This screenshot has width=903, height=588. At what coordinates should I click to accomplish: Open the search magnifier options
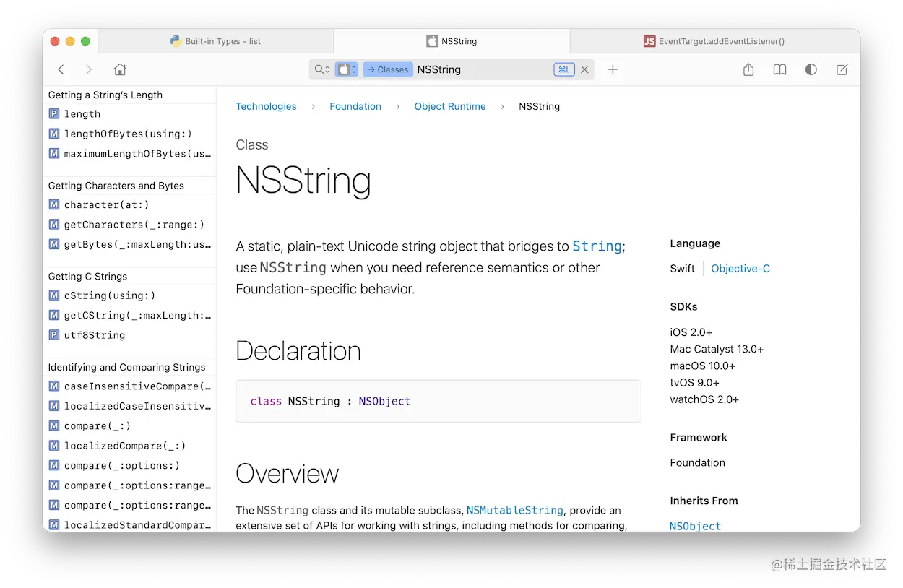tap(321, 69)
